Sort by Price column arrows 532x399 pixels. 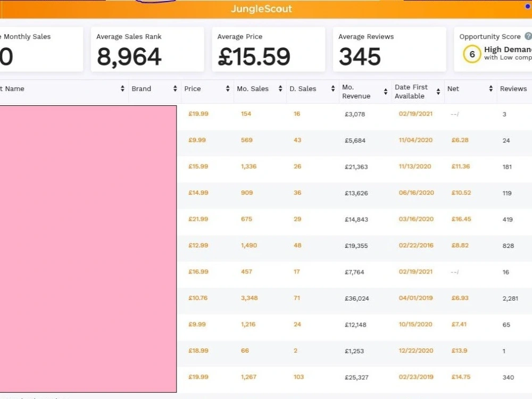point(228,88)
